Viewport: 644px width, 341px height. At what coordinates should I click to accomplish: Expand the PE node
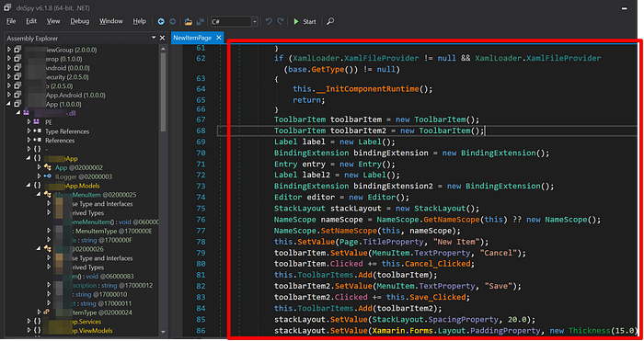pos(29,122)
